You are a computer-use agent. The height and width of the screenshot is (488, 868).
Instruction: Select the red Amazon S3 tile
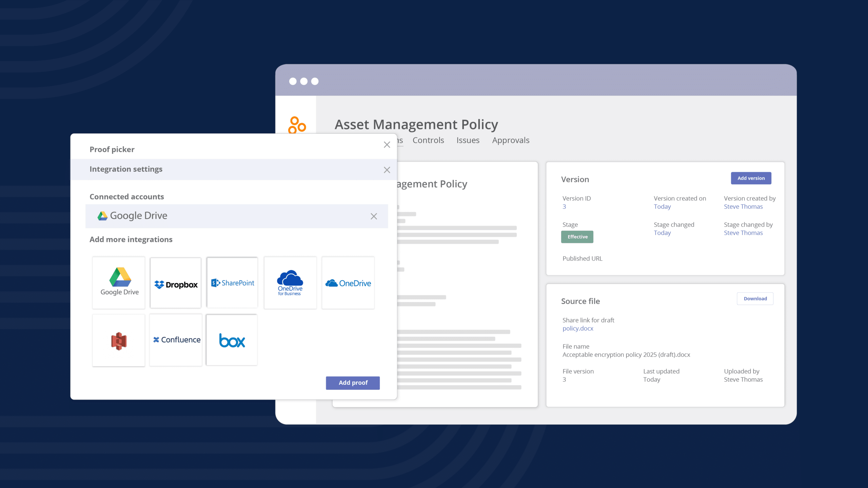(119, 340)
